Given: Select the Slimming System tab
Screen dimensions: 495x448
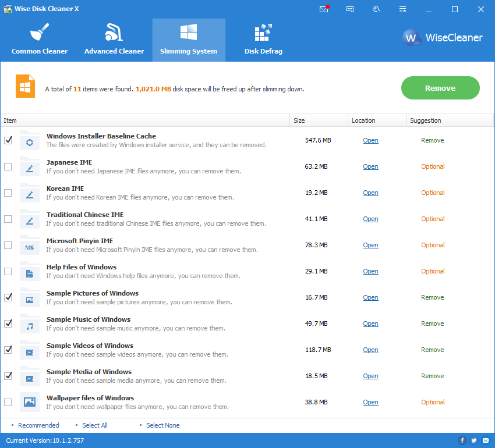Looking at the screenshot, I should [189, 40].
